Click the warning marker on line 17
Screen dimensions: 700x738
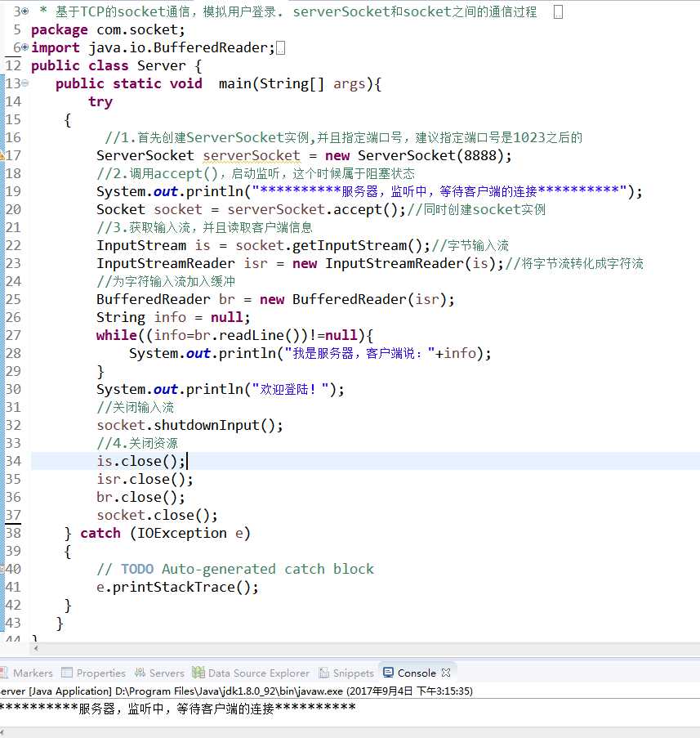(x=2, y=155)
